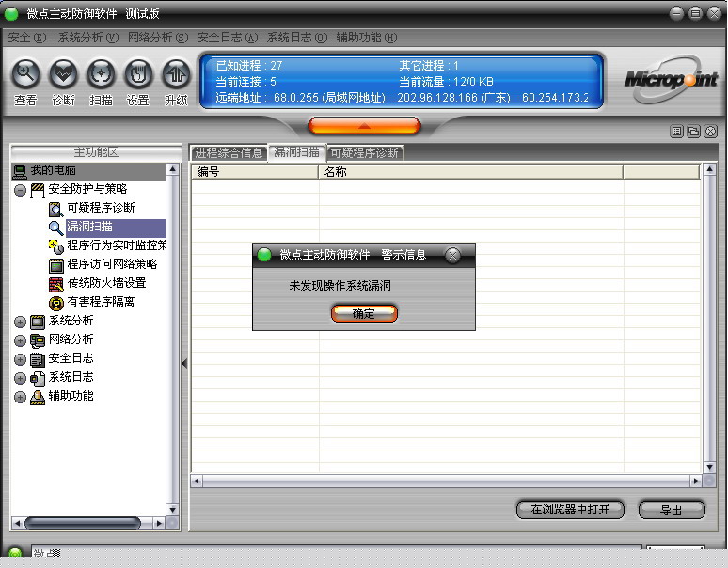Screen dimensions: 728x568
Task: Click the 有害程序隔离 icon
Action: [55, 303]
